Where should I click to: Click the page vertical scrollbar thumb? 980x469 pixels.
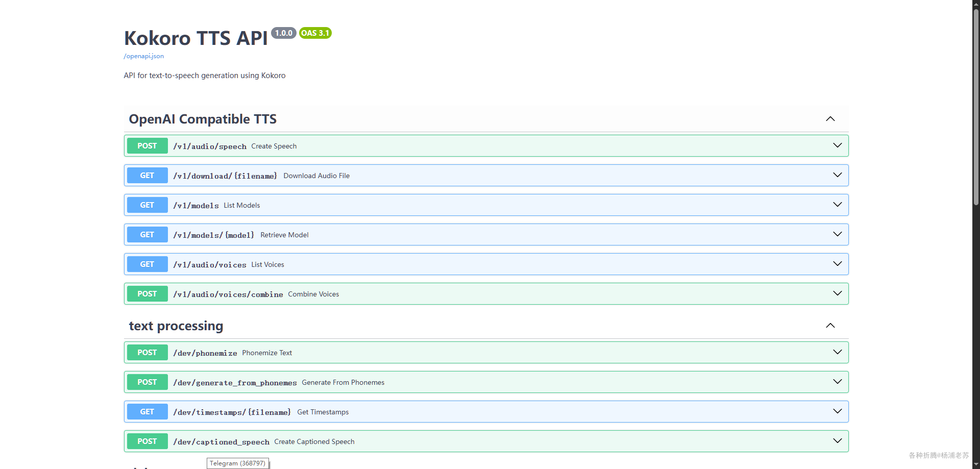point(976,107)
